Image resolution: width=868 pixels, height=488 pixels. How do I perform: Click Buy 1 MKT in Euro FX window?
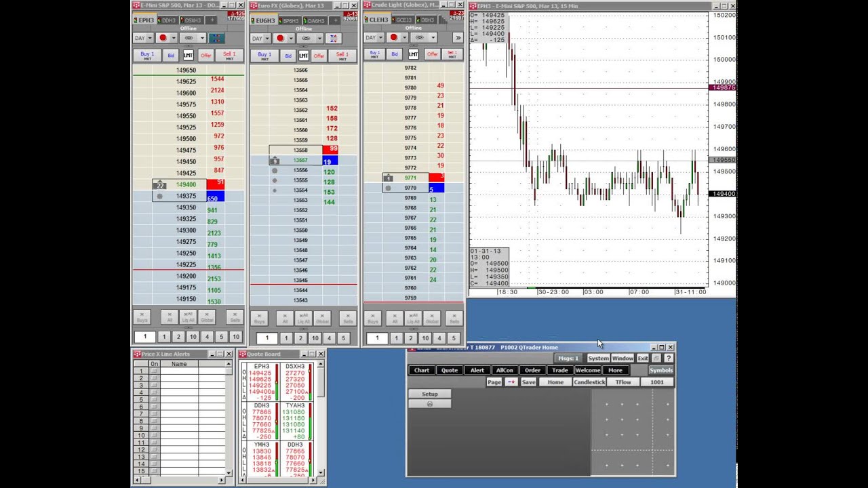click(x=264, y=56)
